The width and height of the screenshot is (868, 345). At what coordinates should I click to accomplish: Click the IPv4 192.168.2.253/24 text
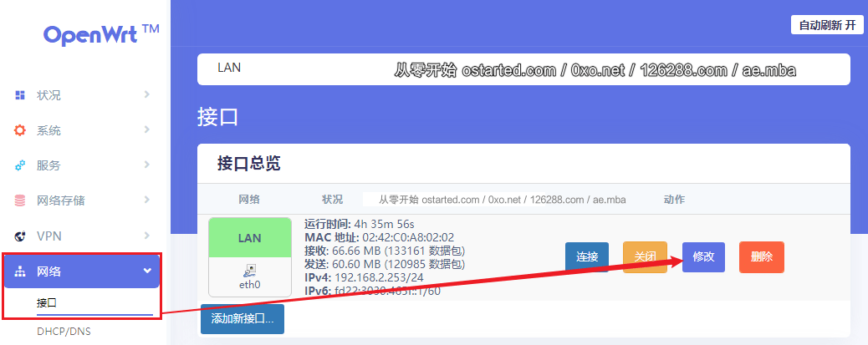365,277
